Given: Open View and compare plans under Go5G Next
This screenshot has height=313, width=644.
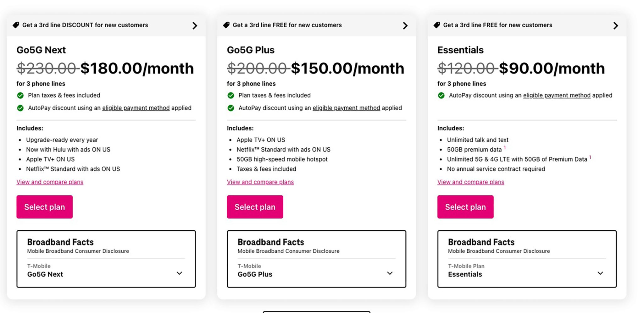Looking at the screenshot, I should click(x=50, y=182).
